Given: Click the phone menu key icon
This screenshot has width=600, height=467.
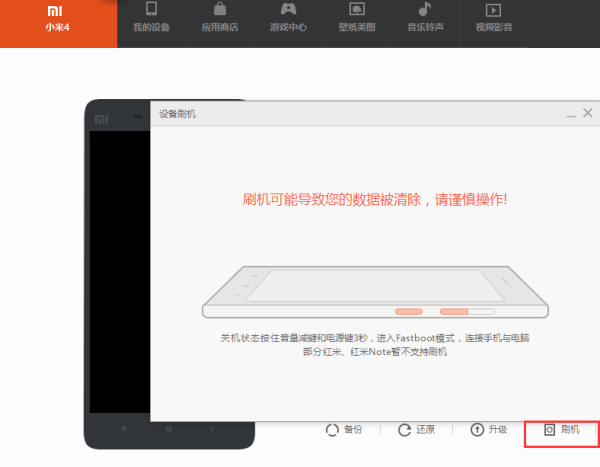Looking at the screenshot, I should tap(124, 428).
